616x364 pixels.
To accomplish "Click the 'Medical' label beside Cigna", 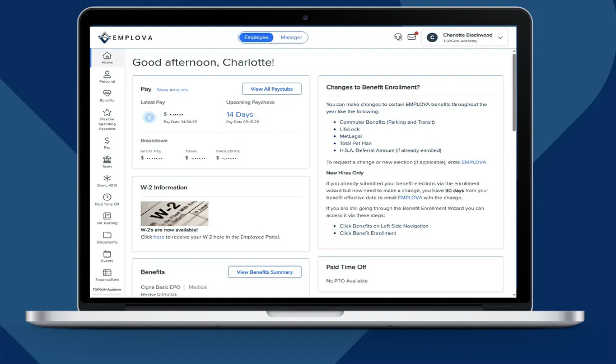I will 198,287.
